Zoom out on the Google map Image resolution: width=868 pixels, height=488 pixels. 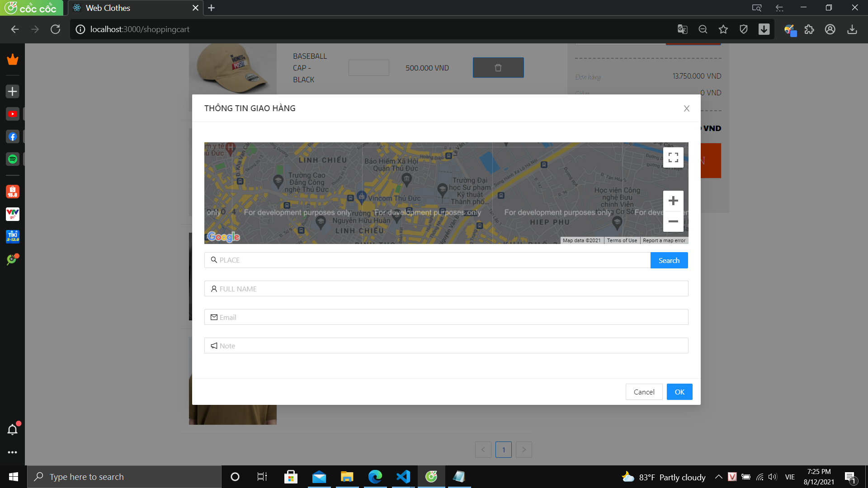(673, 221)
